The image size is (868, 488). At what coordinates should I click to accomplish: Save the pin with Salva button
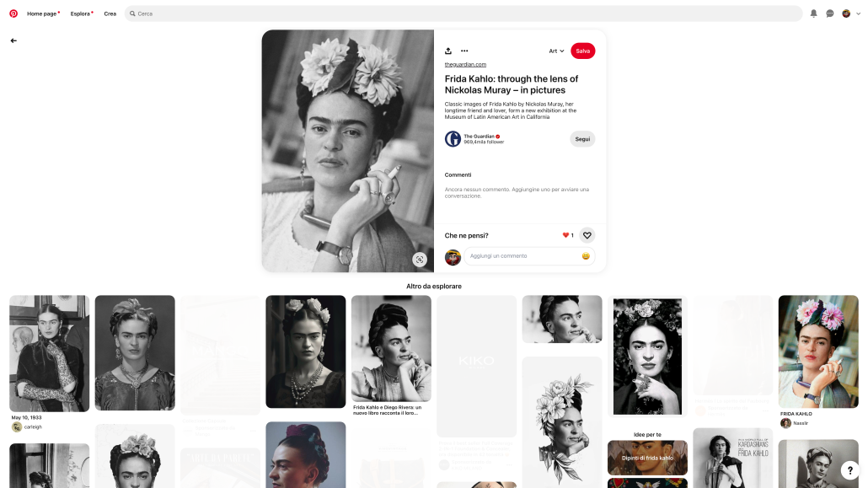click(583, 51)
